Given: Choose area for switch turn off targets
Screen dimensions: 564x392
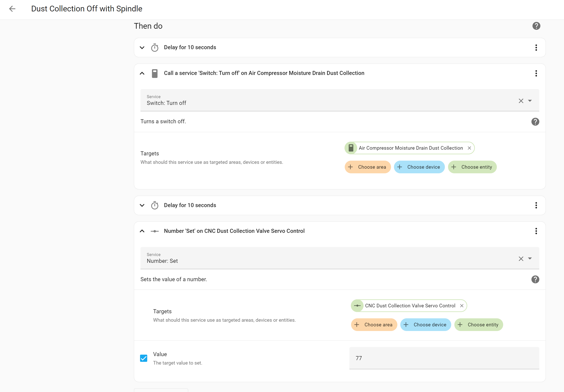Looking at the screenshot, I should click(x=368, y=167).
